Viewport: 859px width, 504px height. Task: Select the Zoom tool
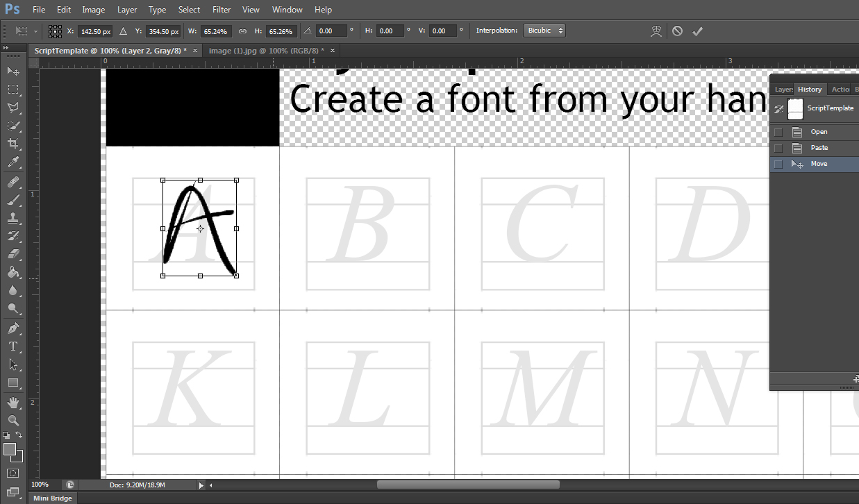[x=12, y=419]
